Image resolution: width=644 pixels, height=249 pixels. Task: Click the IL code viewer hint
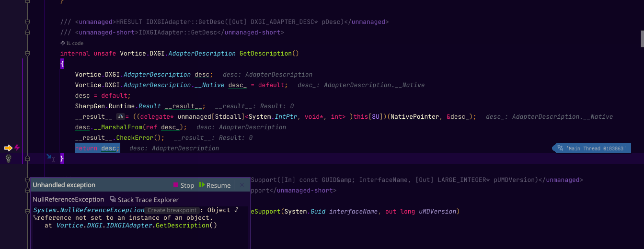tap(71, 43)
